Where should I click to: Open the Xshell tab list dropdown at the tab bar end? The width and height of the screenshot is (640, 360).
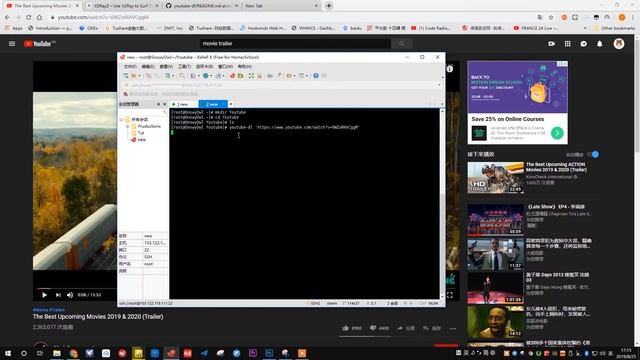coord(442,104)
